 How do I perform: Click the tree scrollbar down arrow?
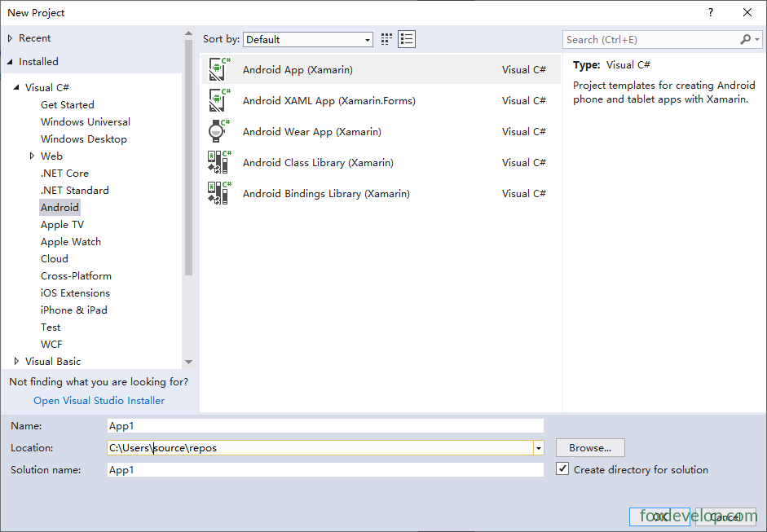(x=188, y=363)
